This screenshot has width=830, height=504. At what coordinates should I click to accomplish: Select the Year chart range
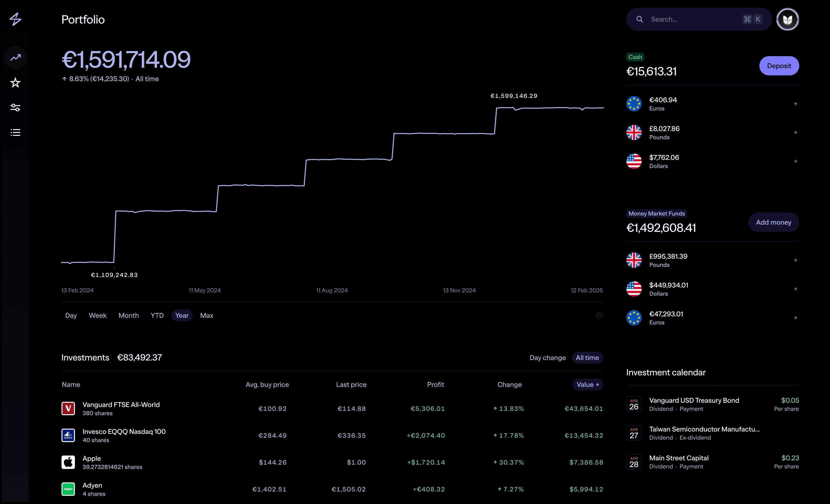pos(182,315)
